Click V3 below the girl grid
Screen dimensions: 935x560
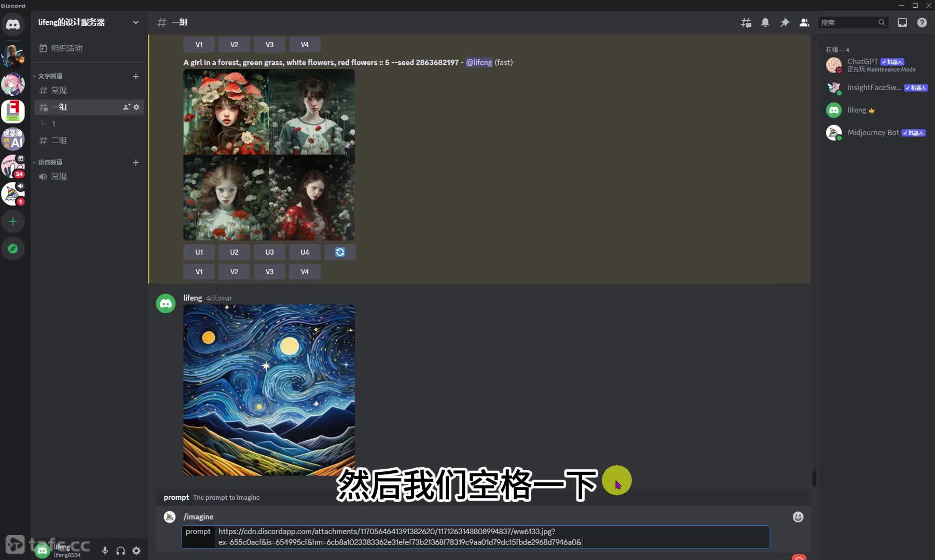tap(269, 272)
